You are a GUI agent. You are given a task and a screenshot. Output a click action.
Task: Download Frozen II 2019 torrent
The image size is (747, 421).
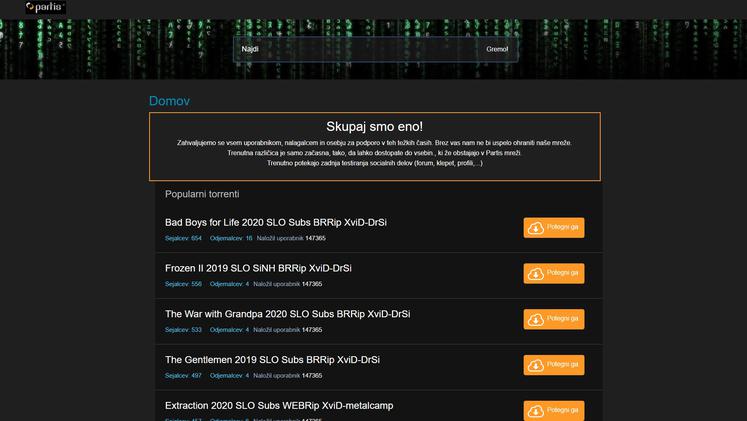click(554, 273)
